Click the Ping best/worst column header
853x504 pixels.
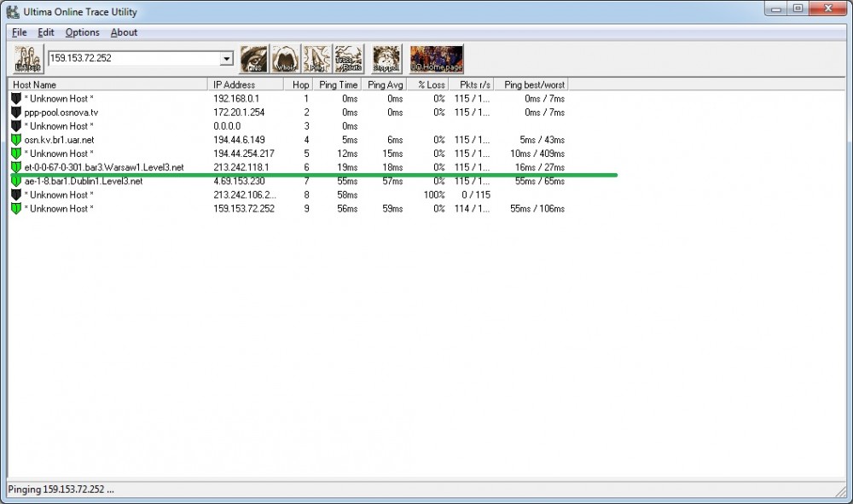(531, 84)
